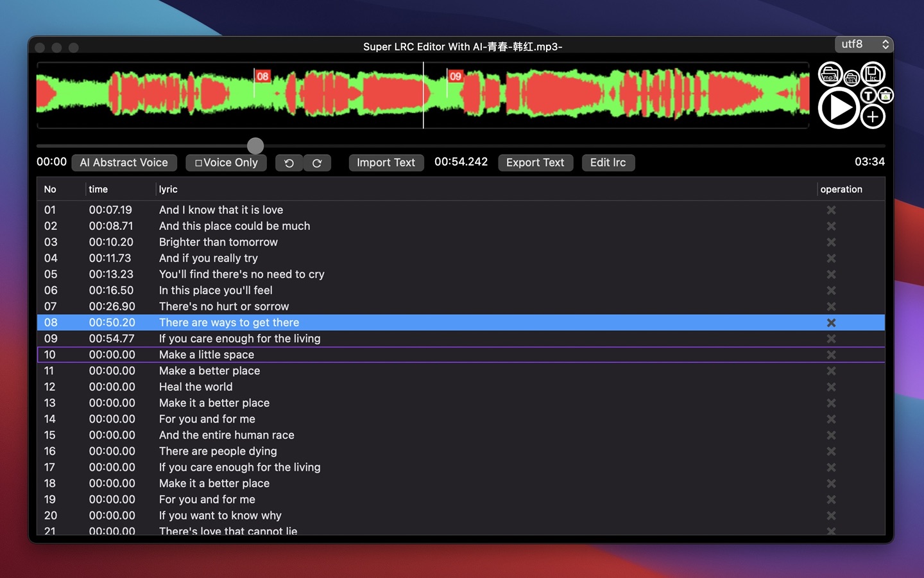Click the AI Abstract Voice button
Screen dimensions: 924x578
point(124,163)
